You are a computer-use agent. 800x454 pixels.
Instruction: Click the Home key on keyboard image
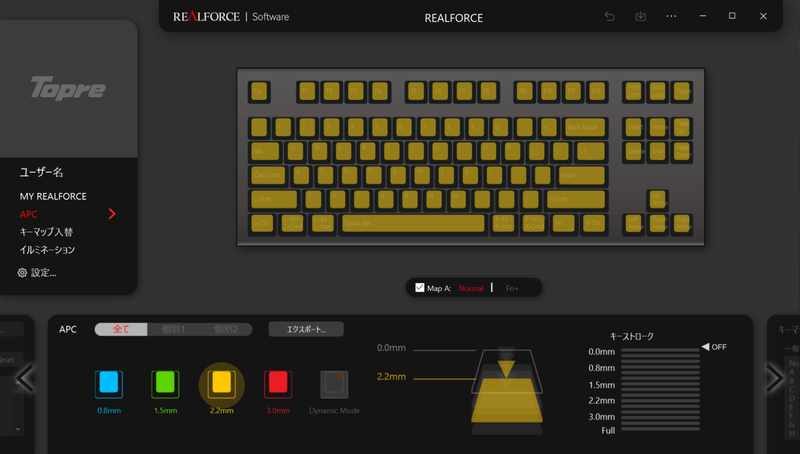[x=658, y=127]
